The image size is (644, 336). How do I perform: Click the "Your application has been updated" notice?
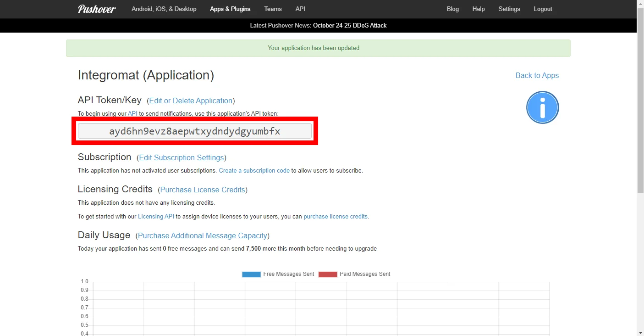coord(318,48)
